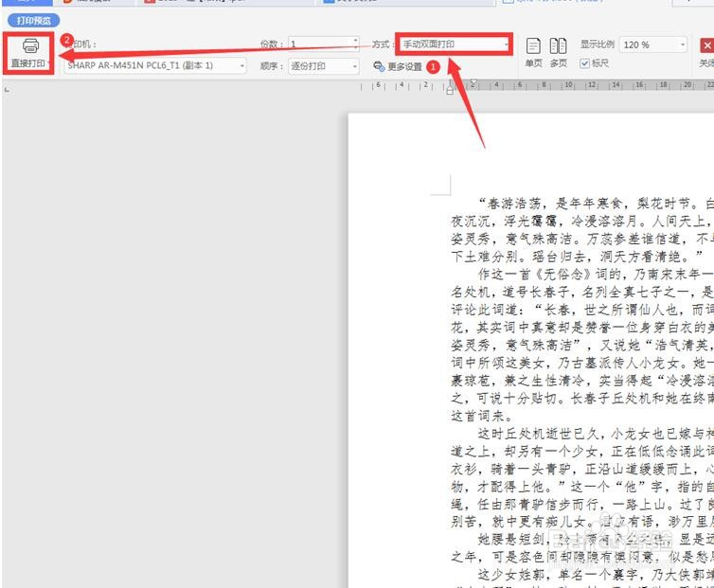Viewport: 714px width, 588px height.
Task: Open dropdown arrow beside 直接打印
Action: pyautogui.click(x=48, y=63)
